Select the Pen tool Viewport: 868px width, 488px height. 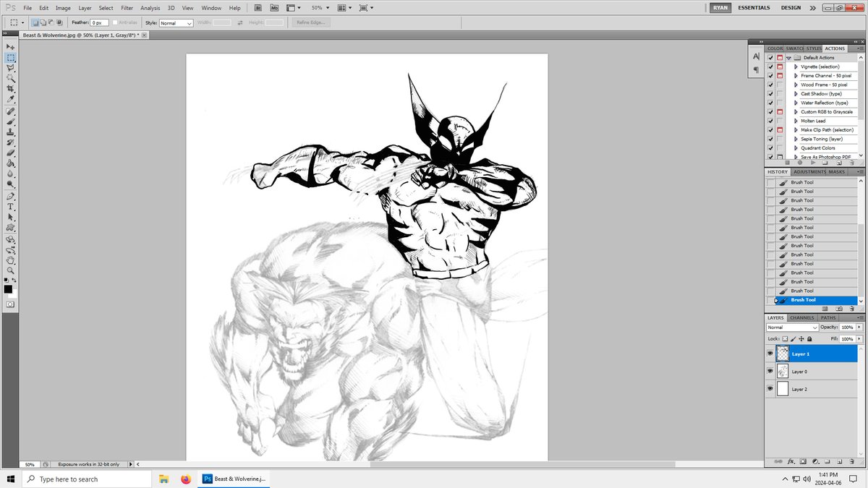tap(11, 196)
